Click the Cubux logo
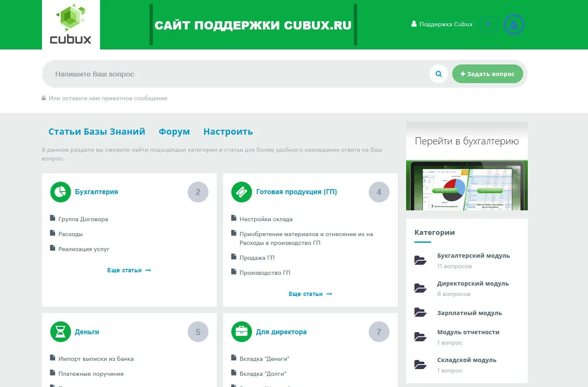The height and width of the screenshot is (387, 588). click(x=71, y=24)
